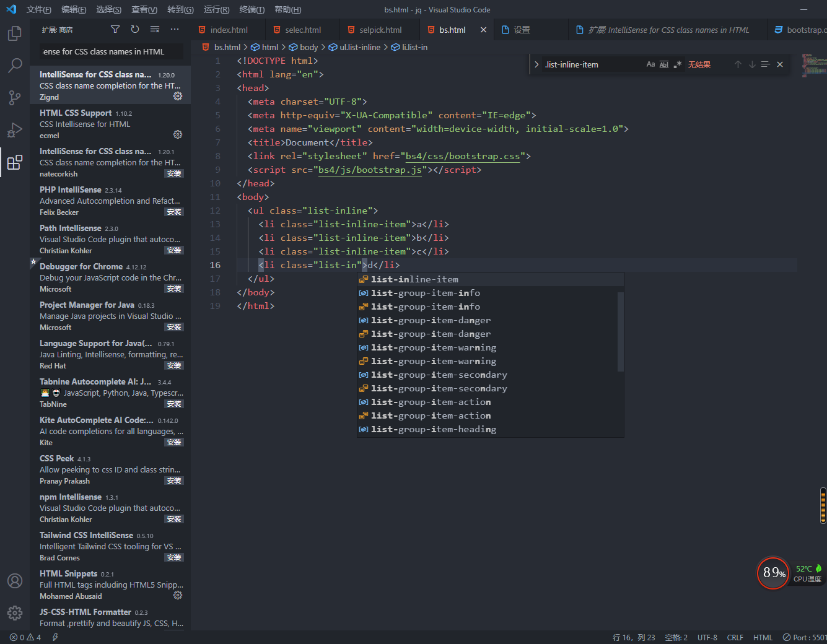Change line ending via CRLF status item
This screenshot has width=827, height=644.
[735, 637]
